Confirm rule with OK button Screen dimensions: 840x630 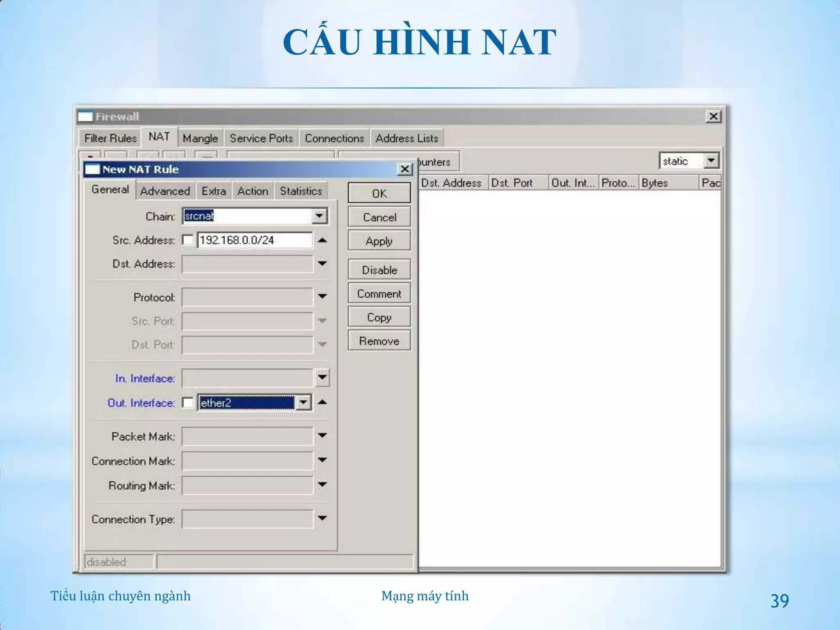(x=379, y=193)
